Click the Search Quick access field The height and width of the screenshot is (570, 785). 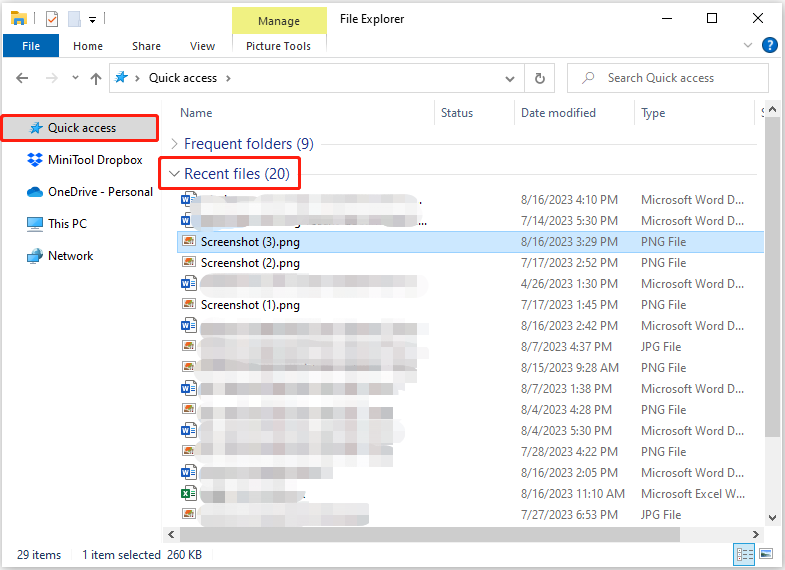point(667,78)
